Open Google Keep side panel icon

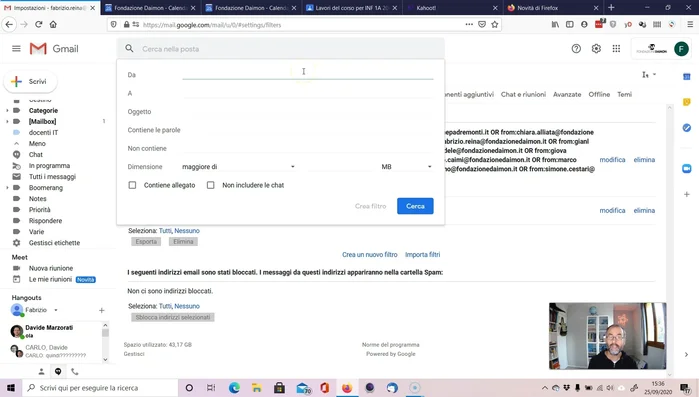point(687,102)
